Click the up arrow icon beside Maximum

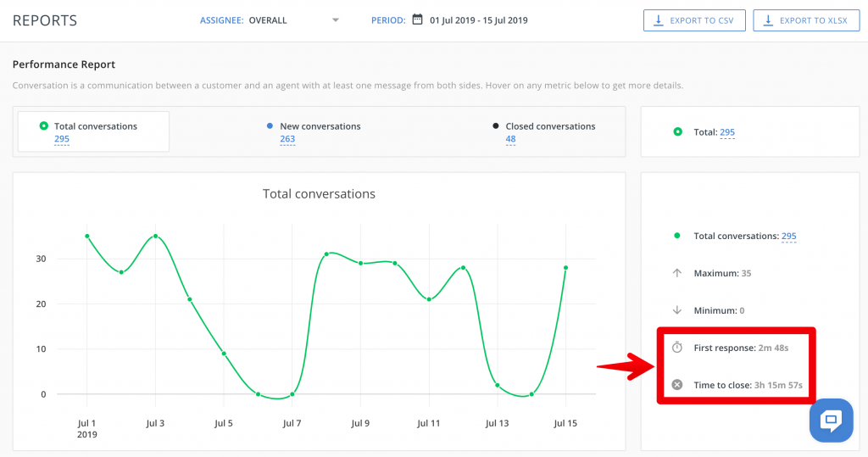coord(677,273)
